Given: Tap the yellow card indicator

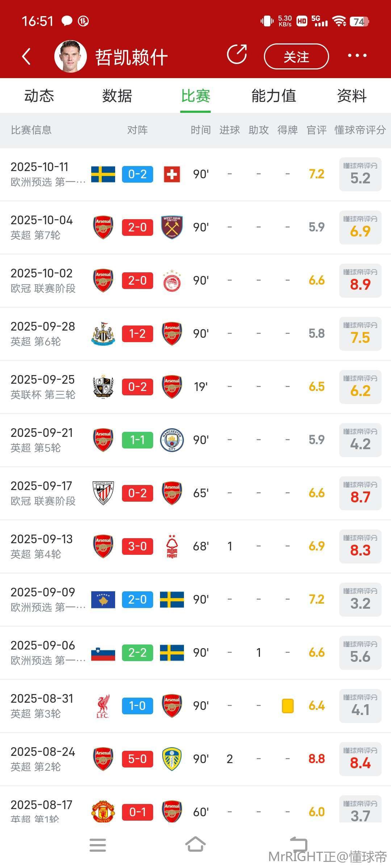Looking at the screenshot, I should point(287,706).
